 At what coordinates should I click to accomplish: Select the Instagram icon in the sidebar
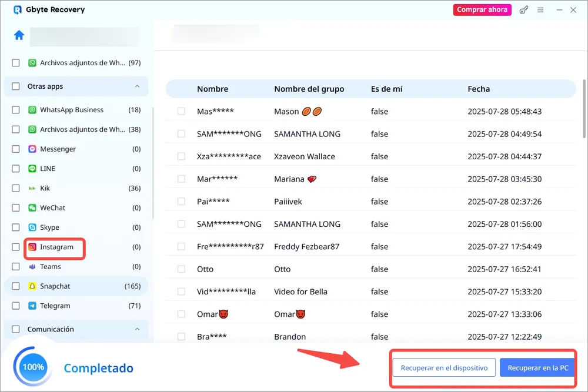tap(32, 247)
